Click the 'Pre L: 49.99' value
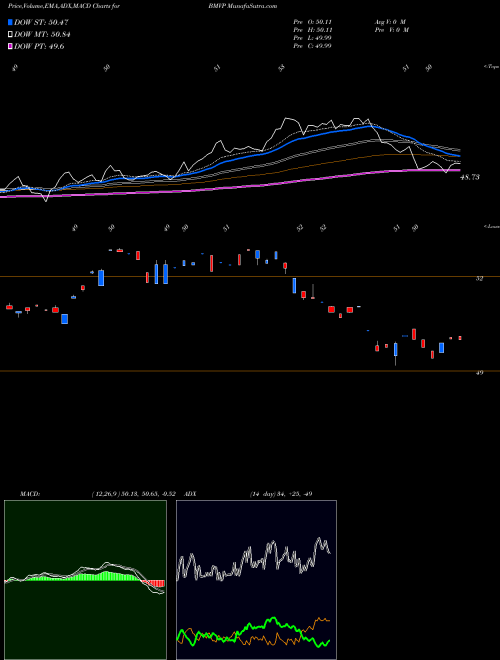The height and width of the screenshot is (660, 500). click(x=313, y=38)
